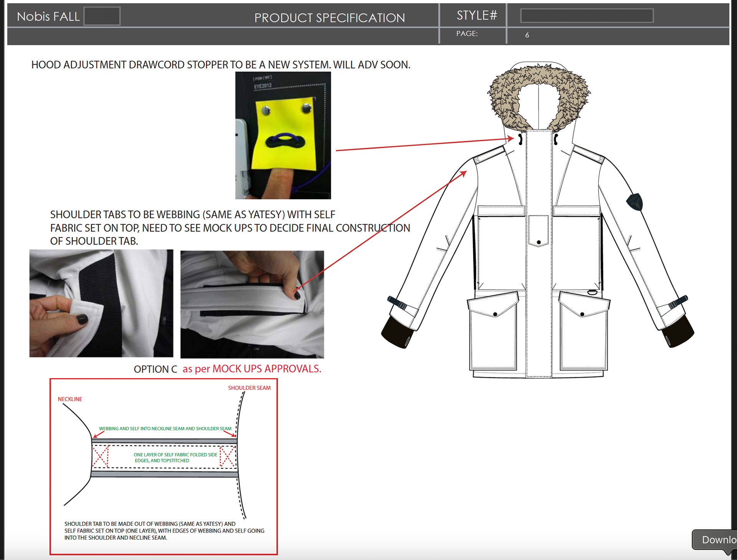737x560 pixels.
Task: Click the yellow drawcord stopper photo
Action: [283, 135]
